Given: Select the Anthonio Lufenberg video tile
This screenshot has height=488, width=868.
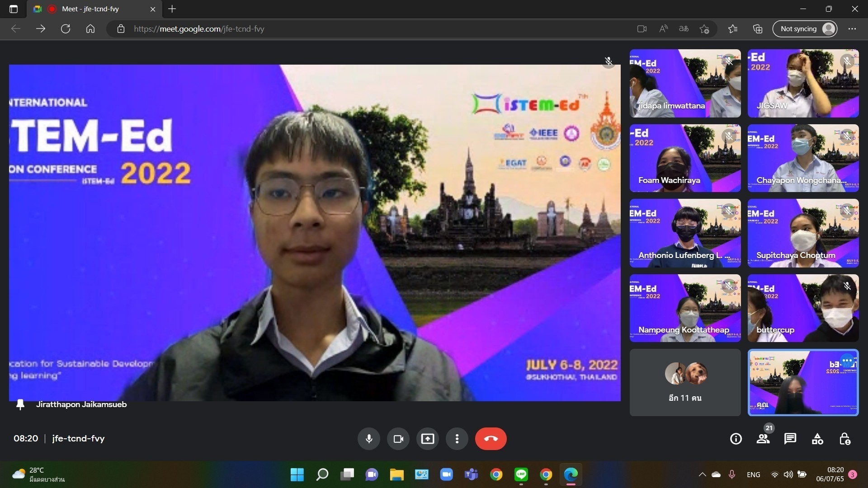Looking at the screenshot, I should point(685,233).
